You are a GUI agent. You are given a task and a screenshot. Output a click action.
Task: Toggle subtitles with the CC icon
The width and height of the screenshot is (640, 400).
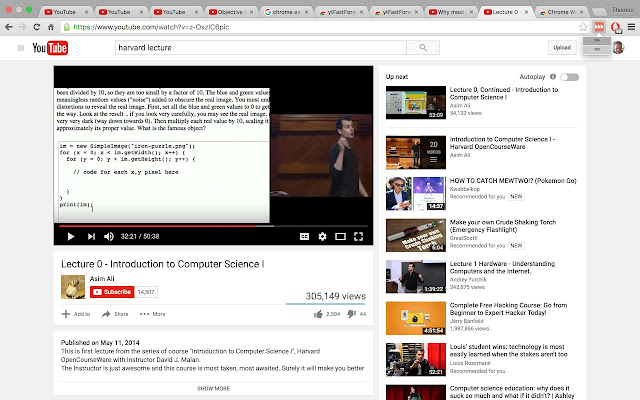(x=304, y=236)
